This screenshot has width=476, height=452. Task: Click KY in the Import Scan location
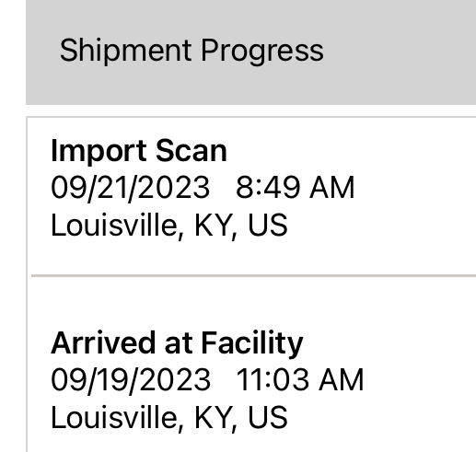tap(215, 226)
